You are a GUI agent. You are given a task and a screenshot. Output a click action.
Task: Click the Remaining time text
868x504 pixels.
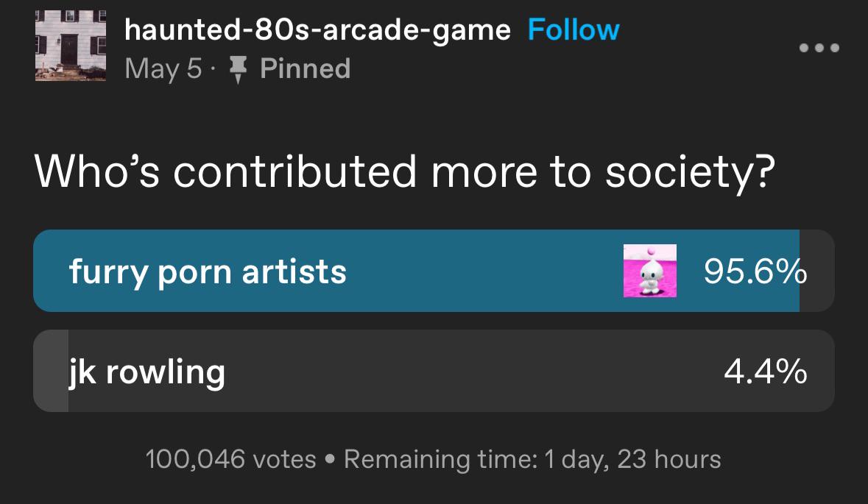(x=532, y=459)
